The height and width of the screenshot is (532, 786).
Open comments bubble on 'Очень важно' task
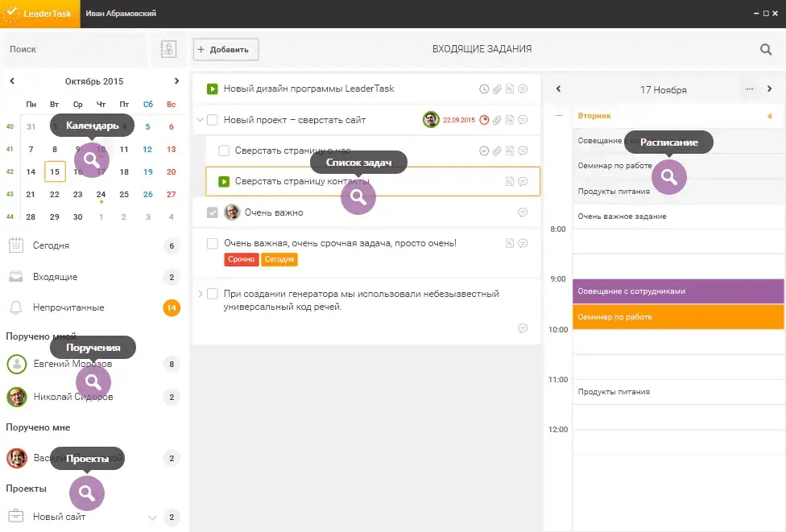[523, 212]
